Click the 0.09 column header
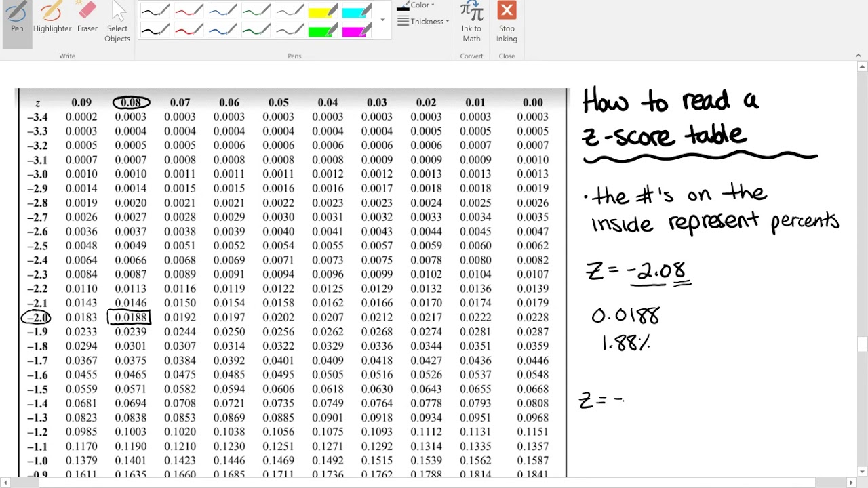 click(81, 103)
